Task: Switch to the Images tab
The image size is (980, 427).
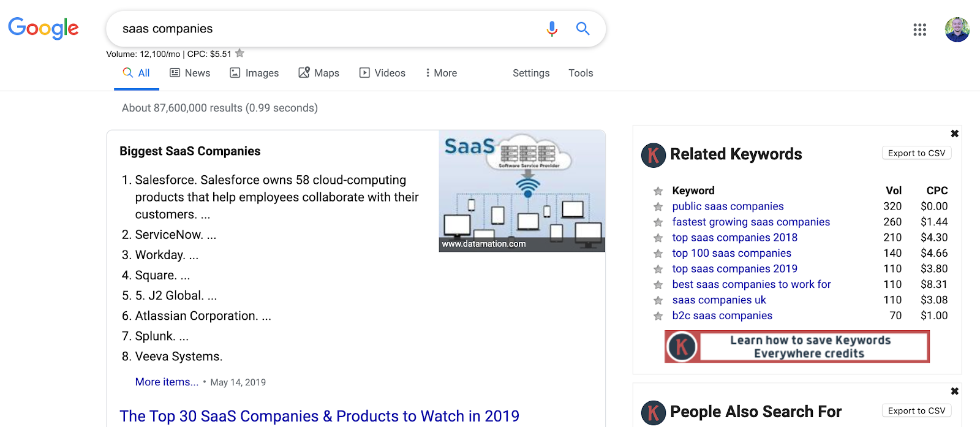Action: 254,73
